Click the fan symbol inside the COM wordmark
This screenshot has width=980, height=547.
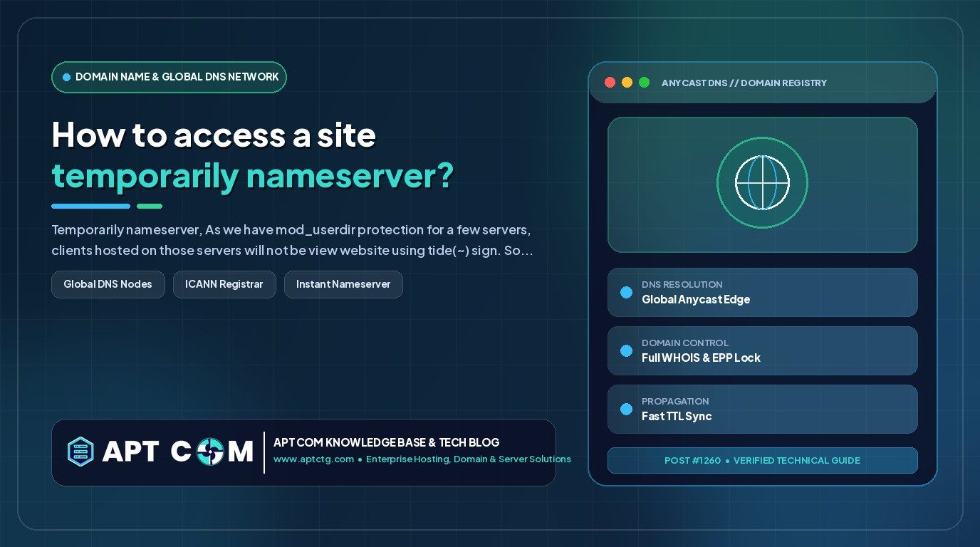point(212,452)
